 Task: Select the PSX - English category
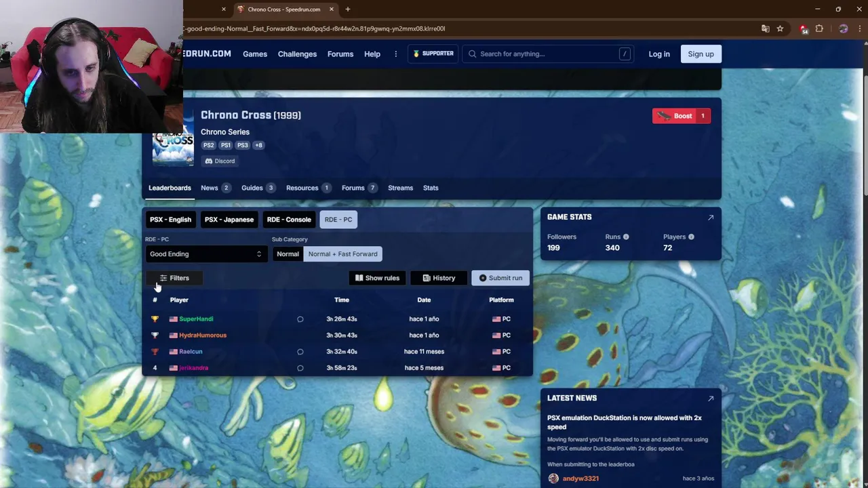click(x=170, y=220)
